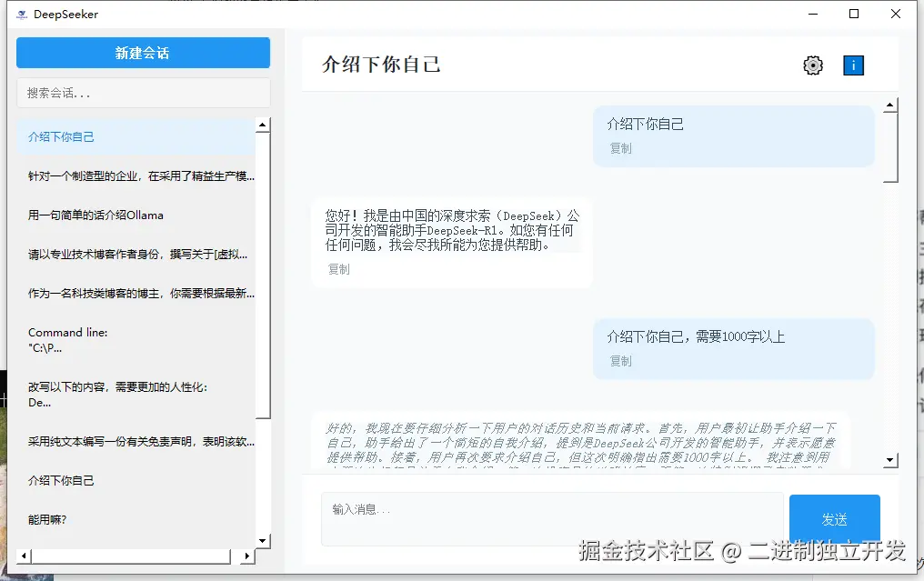924x581 pixels.
Task: Minimize the DeepSeeker window
Action: tap(813, 15)
